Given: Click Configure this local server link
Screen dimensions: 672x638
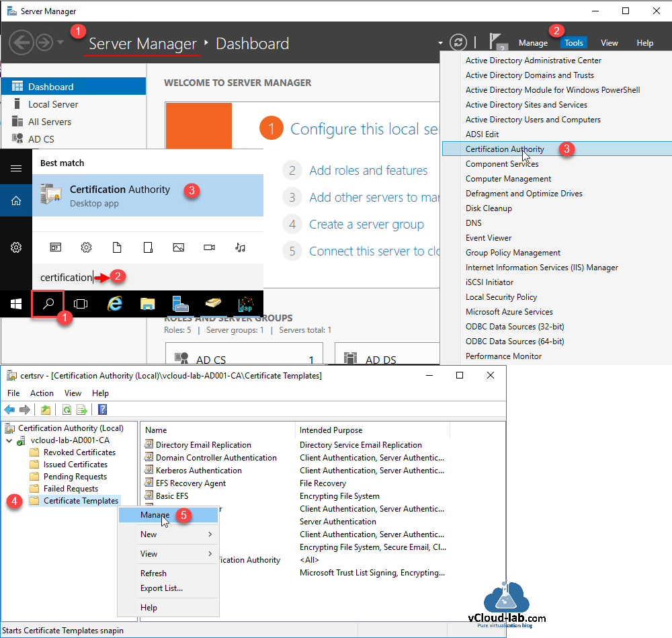Looking at the screenshot, I should tap(364, 128).
